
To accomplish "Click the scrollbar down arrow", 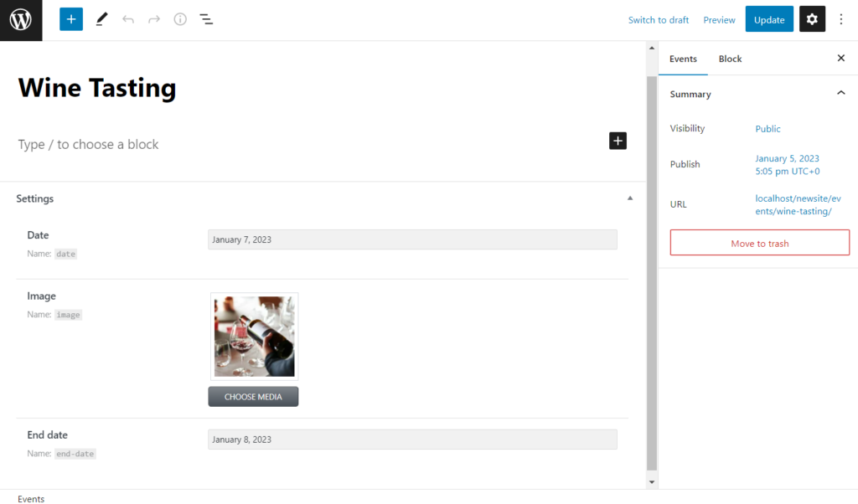I will click(652, 482).
